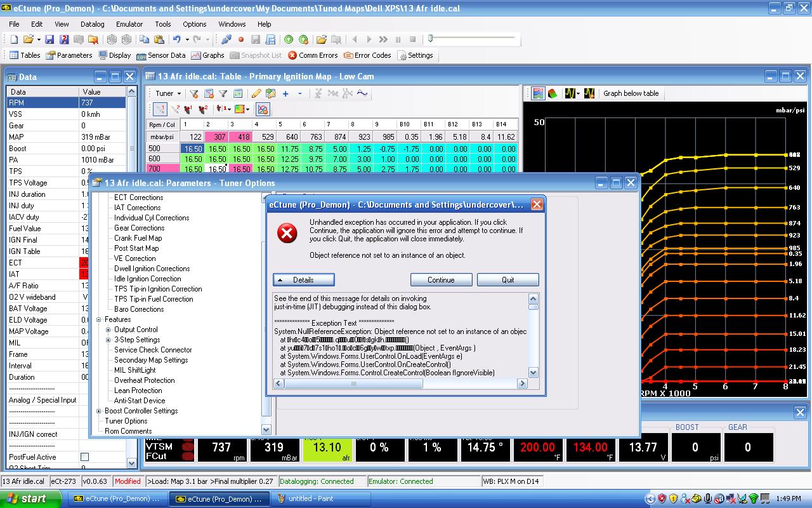The image size is (812, 508).
Task: Collapse the exception Details section
Action: click(303, 280)
